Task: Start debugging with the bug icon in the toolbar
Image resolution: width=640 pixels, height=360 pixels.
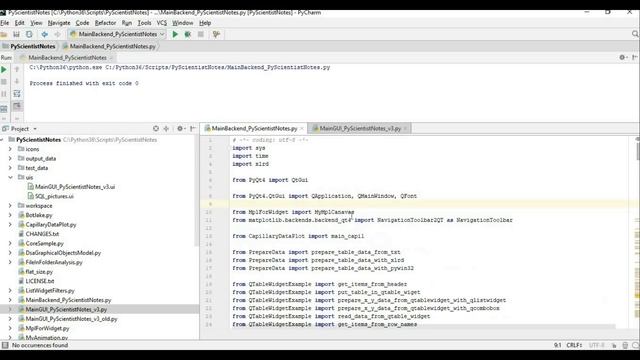Action: pos(188,34)
